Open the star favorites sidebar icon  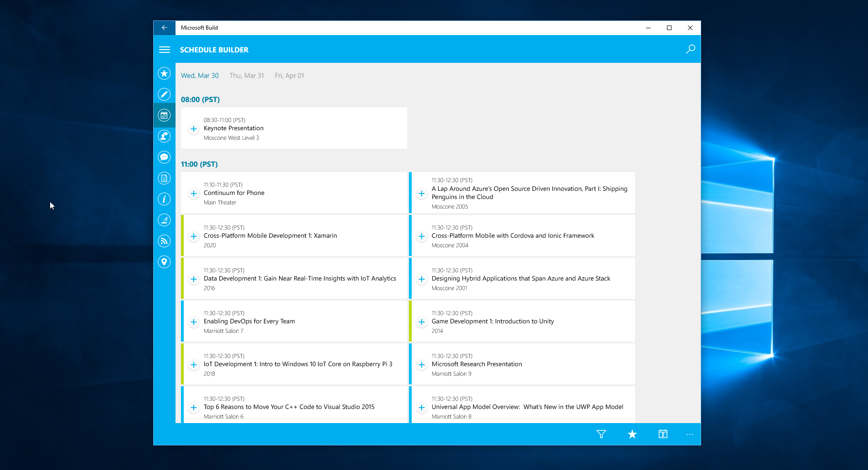pos(164,73)
